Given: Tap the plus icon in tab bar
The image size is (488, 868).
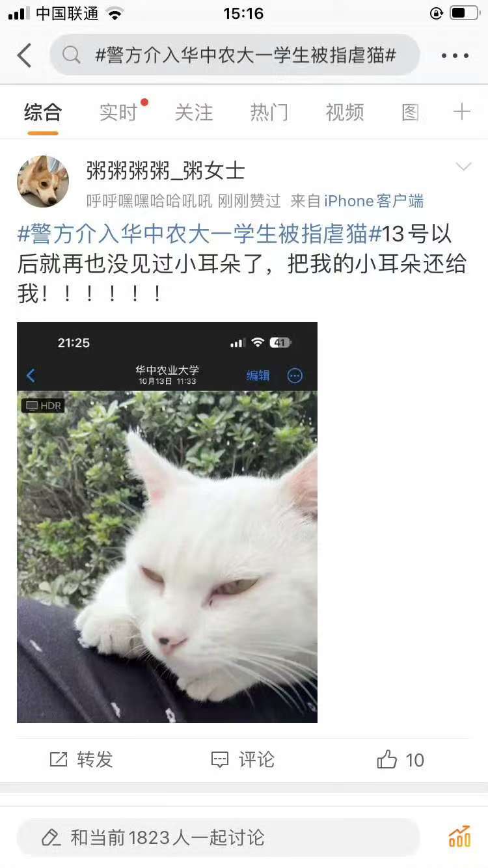Looking at the screenshot, I should pos(462,112).
